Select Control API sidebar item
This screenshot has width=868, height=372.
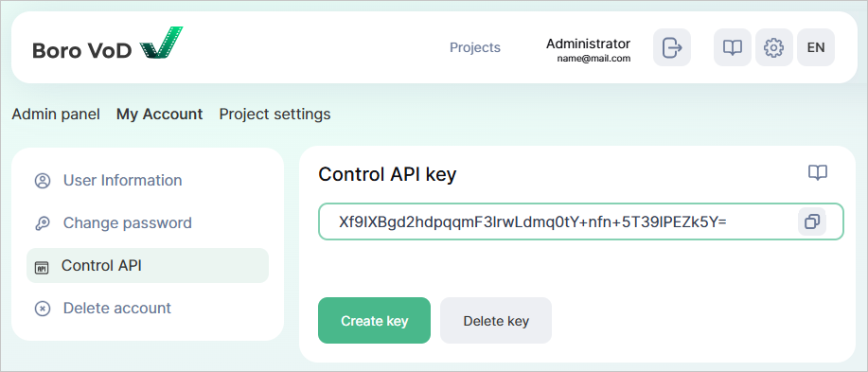click(148, 266)
